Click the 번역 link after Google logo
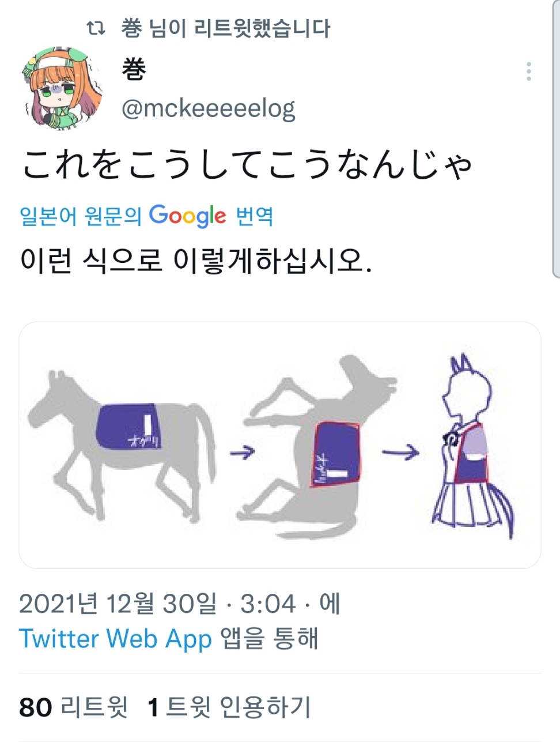This screenshot has width=560, height=742. coord(254,216)
